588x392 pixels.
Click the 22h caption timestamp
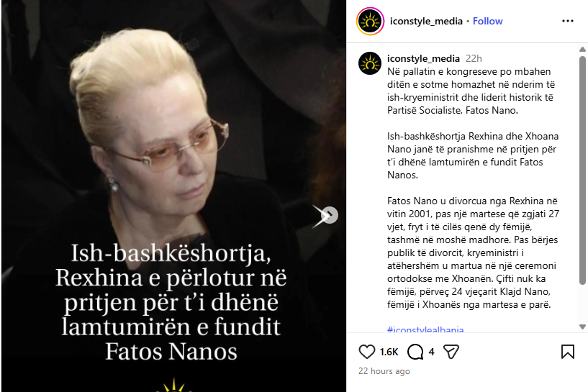point(474,58)
